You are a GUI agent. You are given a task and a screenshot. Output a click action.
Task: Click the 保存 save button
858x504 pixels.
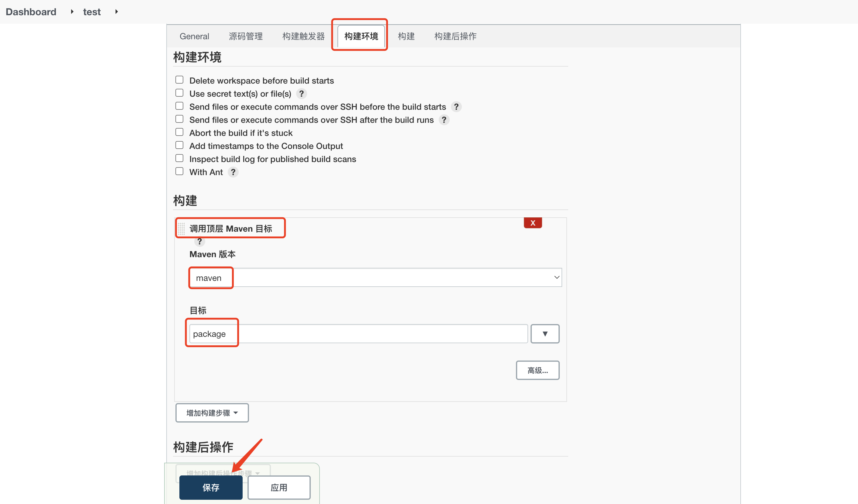click(211, 488)
